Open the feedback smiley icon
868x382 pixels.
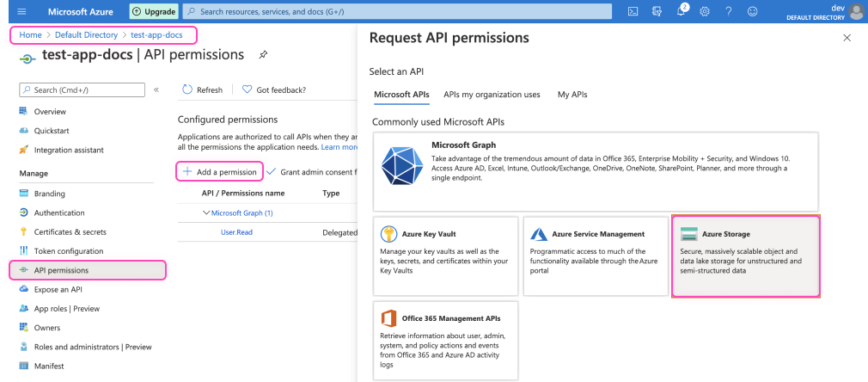pyautogui.click(x=753, y=11)
